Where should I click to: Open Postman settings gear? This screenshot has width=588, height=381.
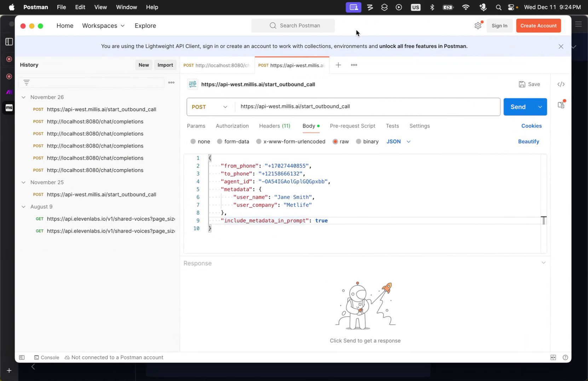[x=478, y=25]
